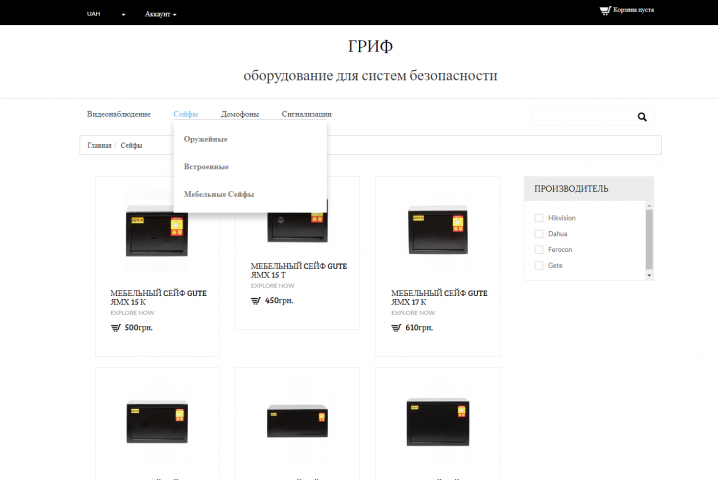Click cart icon next to 500грн. price
The height and width of the screenshot is (480, 718).
coord(115,327)
